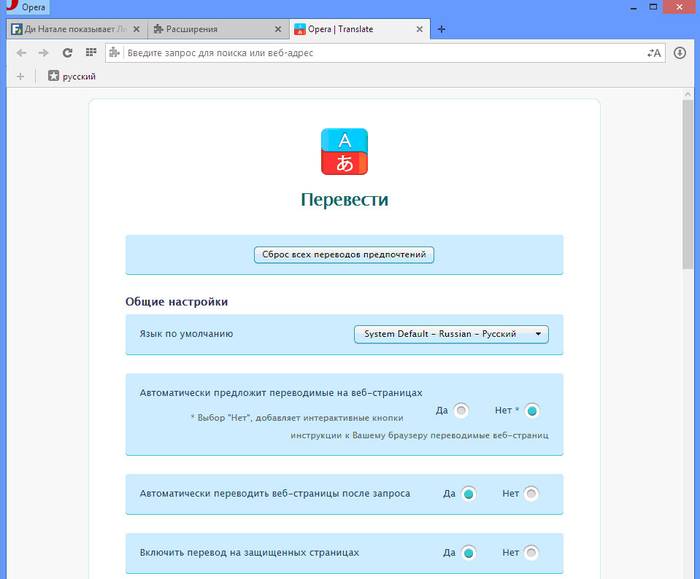Viewport: 700px width, 579px height.
Task: Open a new tab with plus button
Action: coord(442,29)
